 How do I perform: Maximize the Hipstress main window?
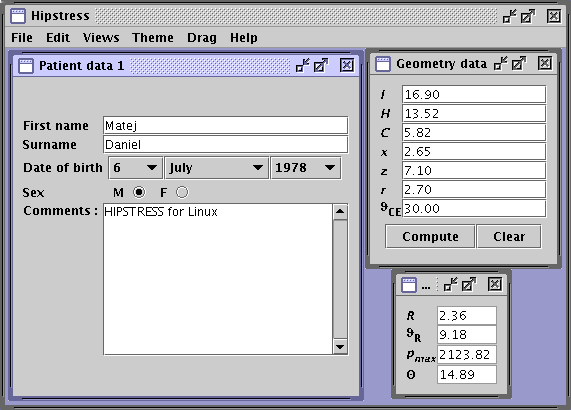click(x=528, y=16)
